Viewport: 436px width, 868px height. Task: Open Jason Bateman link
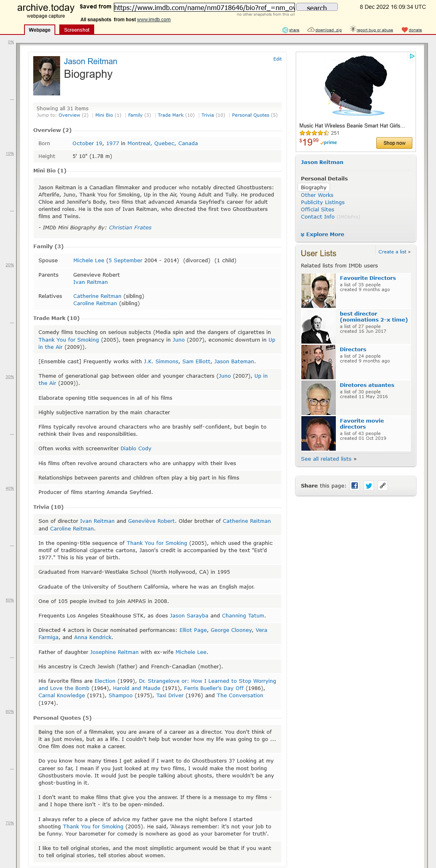pos(234,362)
